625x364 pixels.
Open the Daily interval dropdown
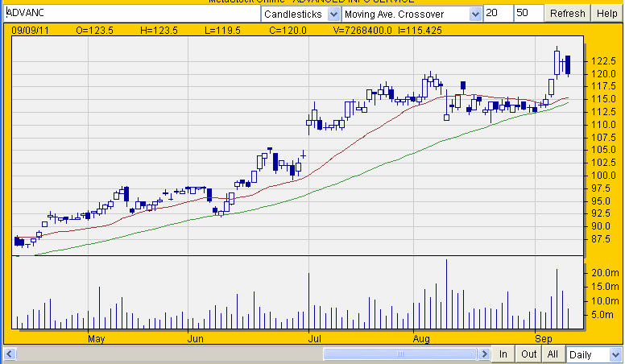pos(615,354)
